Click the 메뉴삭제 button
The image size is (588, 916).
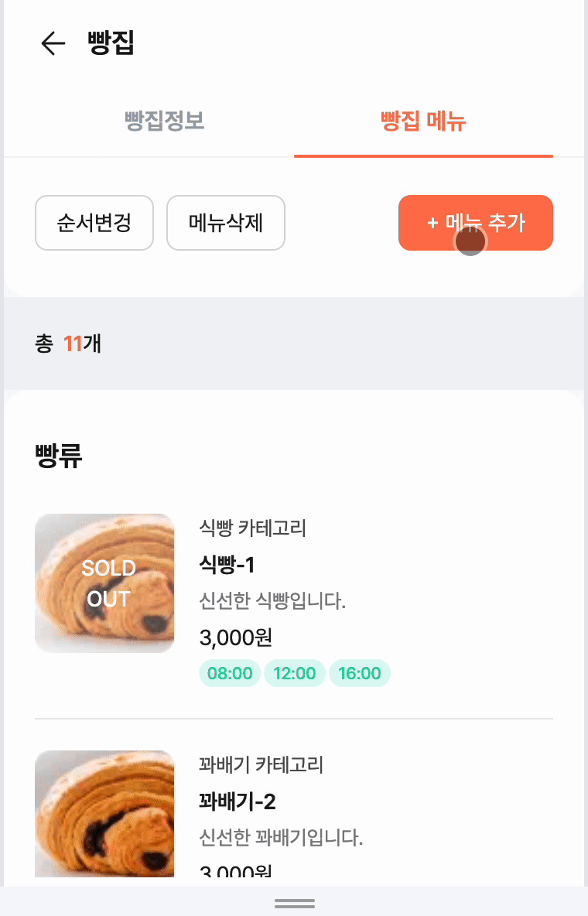point(226,223)
